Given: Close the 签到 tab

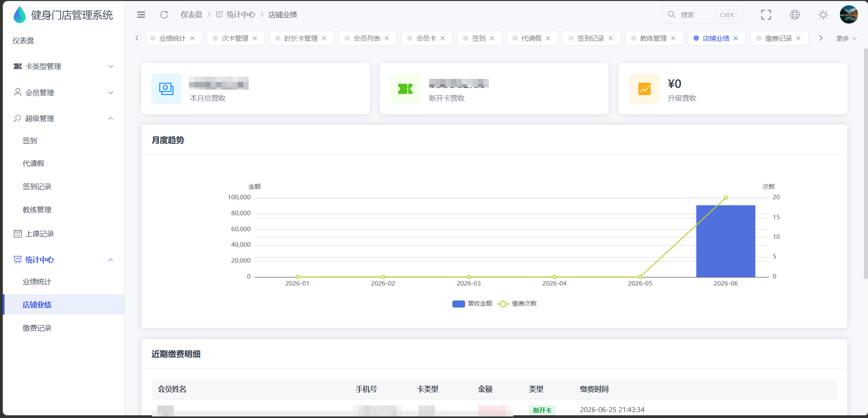Looking at the screenshot, I should coord(492,38).
